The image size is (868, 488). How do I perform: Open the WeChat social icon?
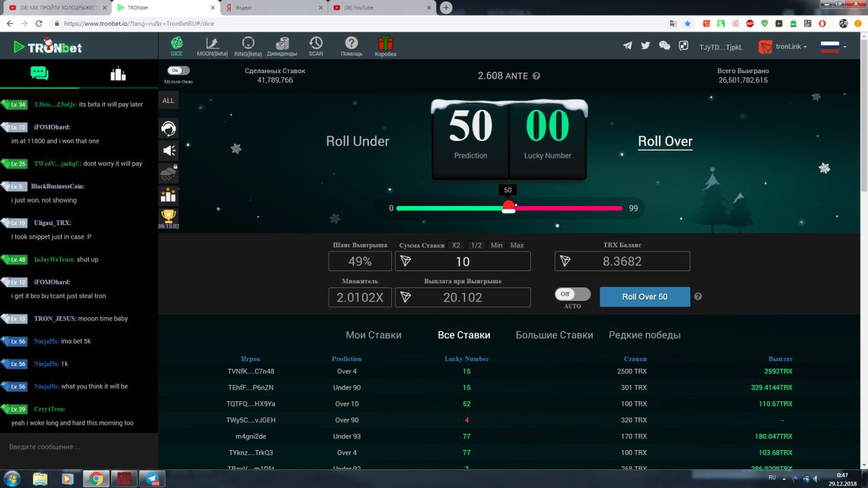pos(665,46)
